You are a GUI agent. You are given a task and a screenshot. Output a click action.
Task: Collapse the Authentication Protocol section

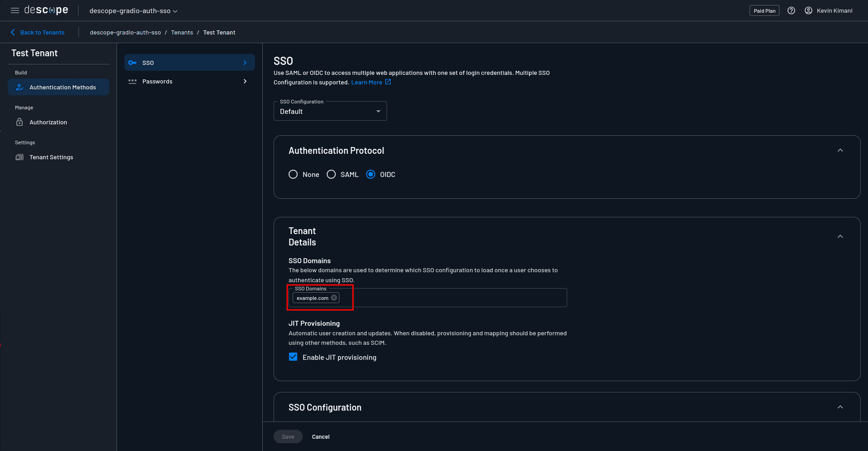tap(840, 150)
